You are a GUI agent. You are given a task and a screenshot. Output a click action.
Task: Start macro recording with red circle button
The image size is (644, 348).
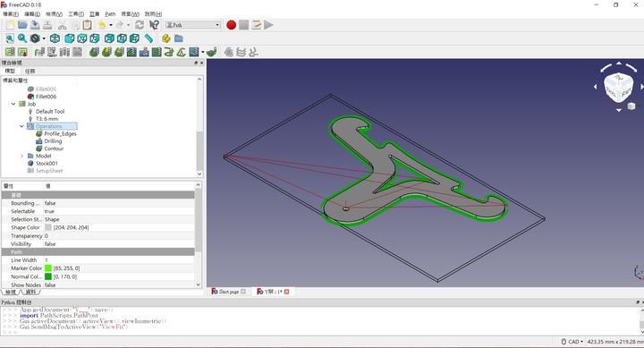(232, 25)
